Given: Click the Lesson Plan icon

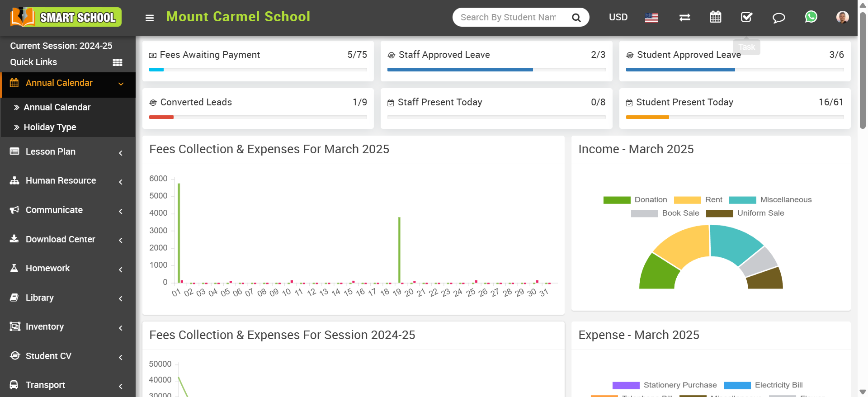Looking at the screenshot, I should tap(14, 151).
